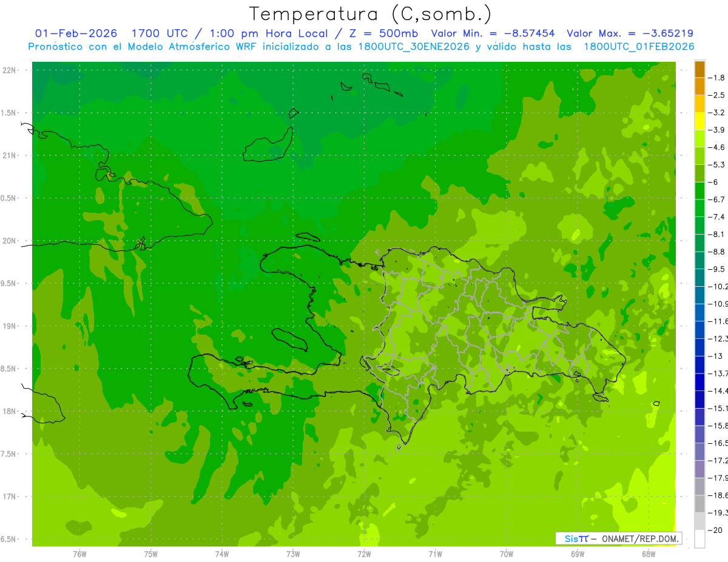The height and width of the screenshot is (562, 728).
Task: Click the "-13" color scale label
Action: [715, 356]
